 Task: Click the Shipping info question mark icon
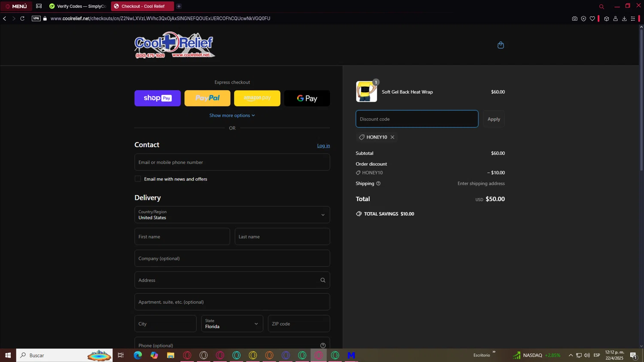[378, 184]
